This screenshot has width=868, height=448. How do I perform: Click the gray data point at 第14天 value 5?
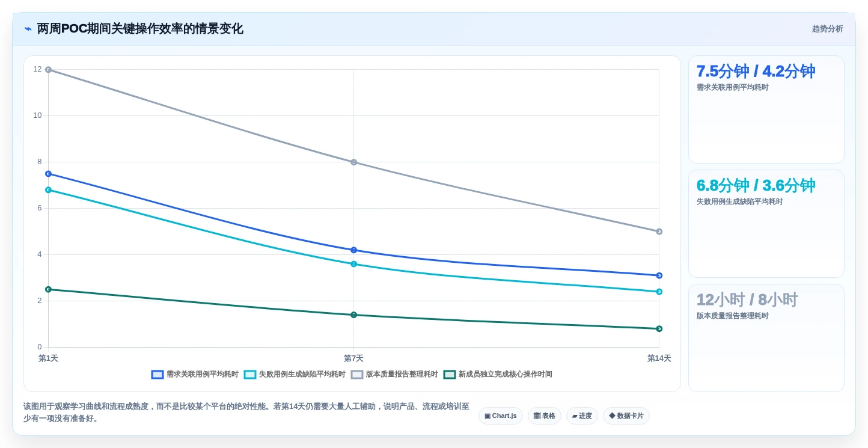659,232
